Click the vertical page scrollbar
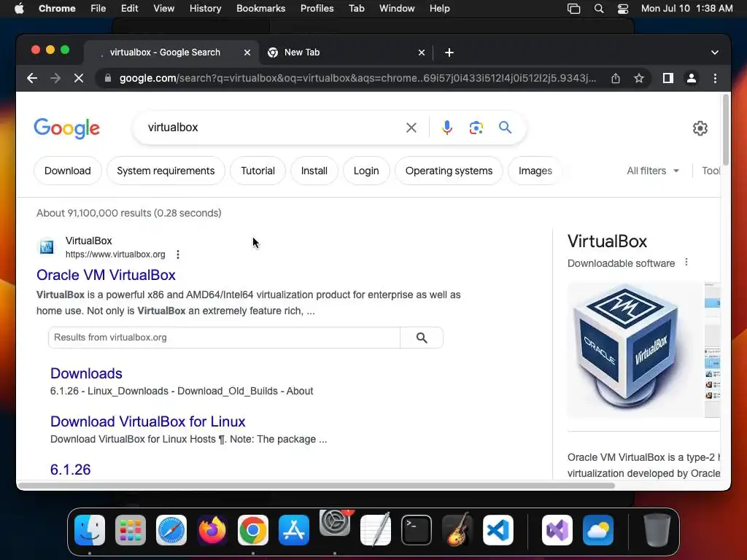The image size is (747, 560). 726,130
